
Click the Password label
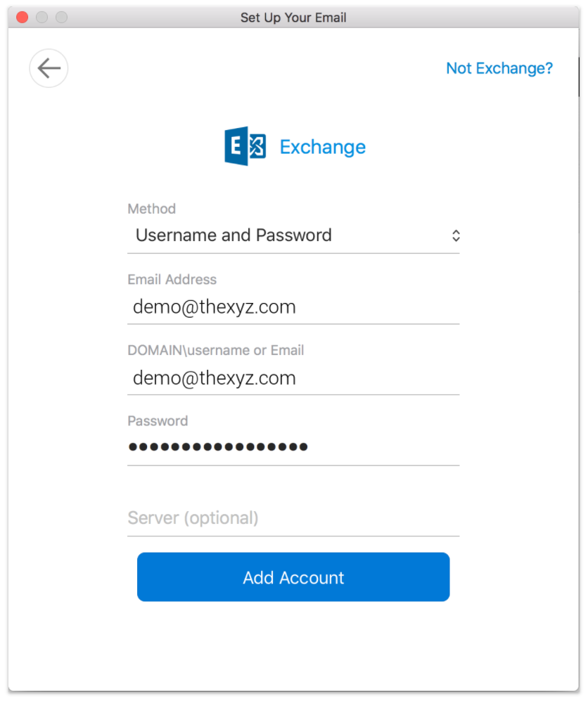[158, 421]
